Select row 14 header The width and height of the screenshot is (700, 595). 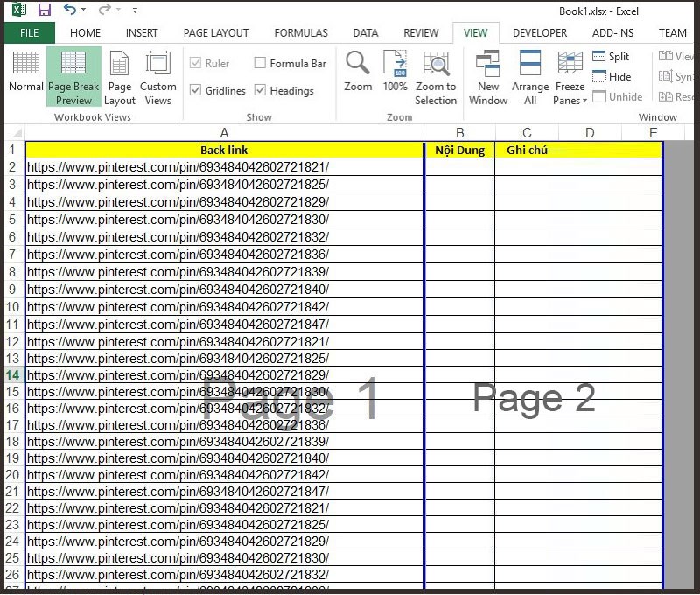13,375
